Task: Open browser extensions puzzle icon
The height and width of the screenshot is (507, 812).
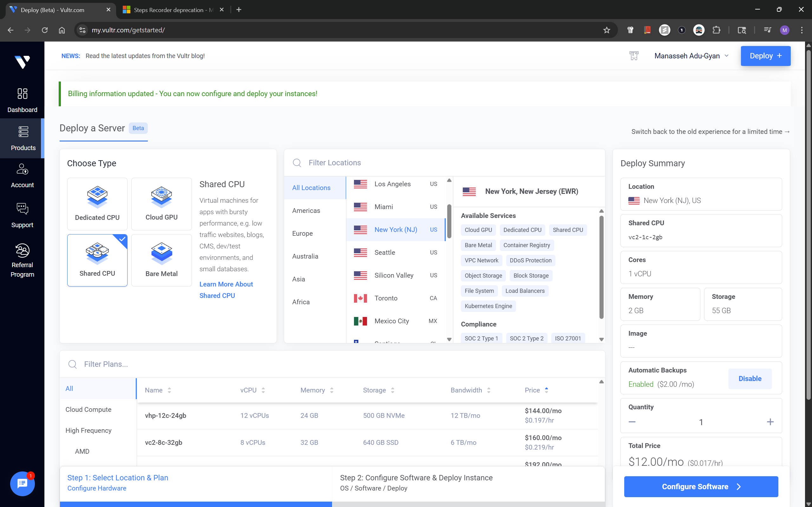Action: click(x=716, y=30)
